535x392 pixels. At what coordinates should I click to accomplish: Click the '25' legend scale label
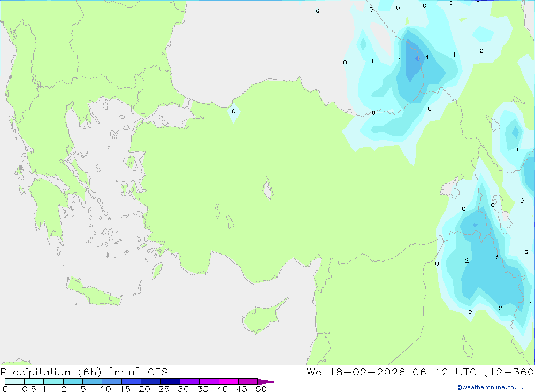pos(164,389)
